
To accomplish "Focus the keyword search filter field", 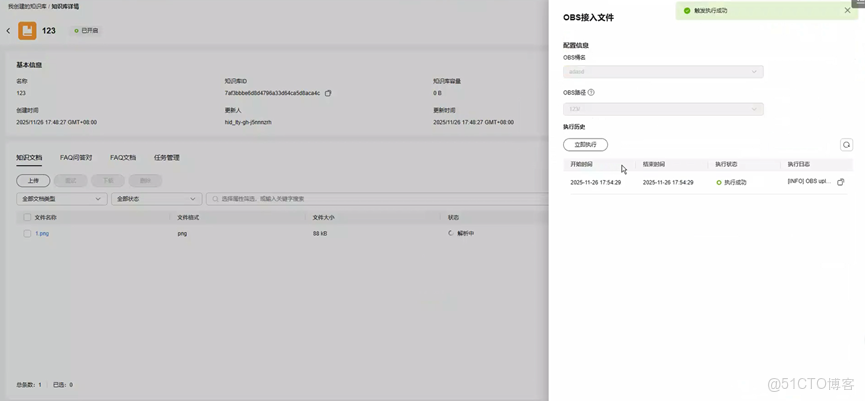I will [378, 199].
